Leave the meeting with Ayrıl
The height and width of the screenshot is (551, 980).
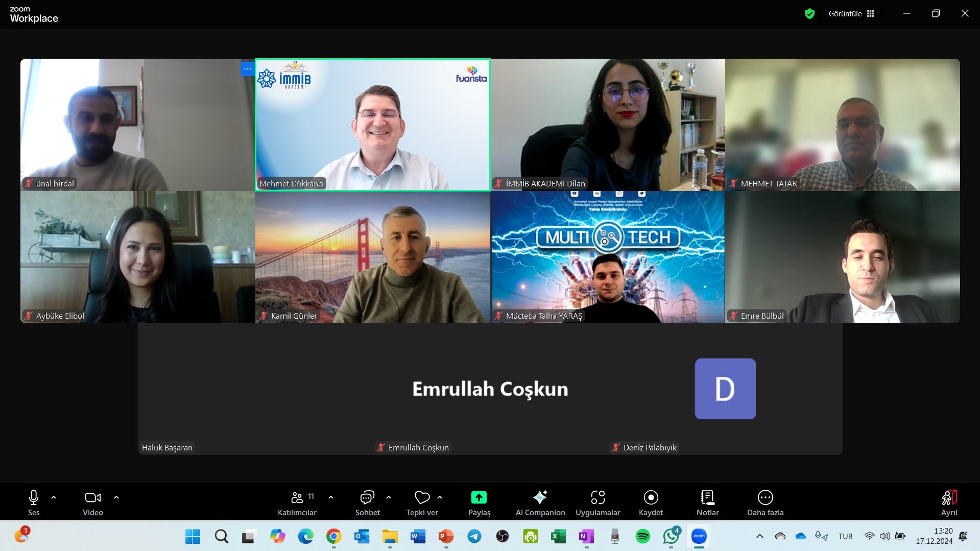tap(949, 503)
